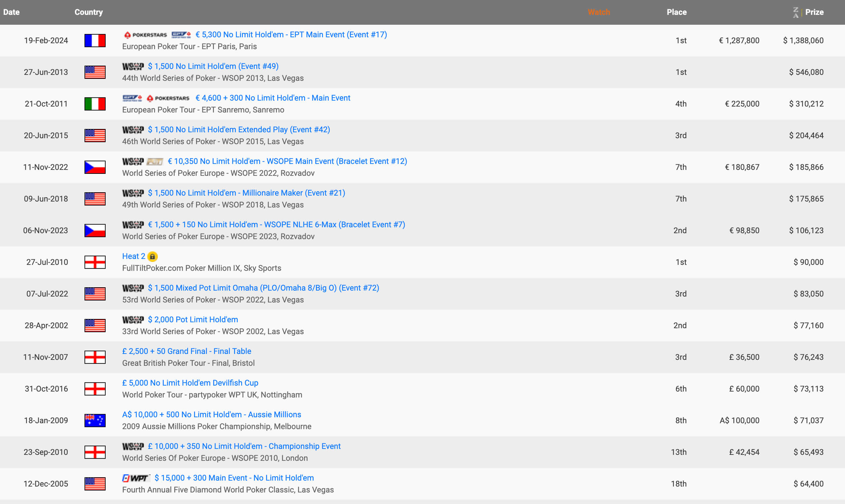
Task: Click the Italy flag in the Sanremo row
Action: pos(95,104)
